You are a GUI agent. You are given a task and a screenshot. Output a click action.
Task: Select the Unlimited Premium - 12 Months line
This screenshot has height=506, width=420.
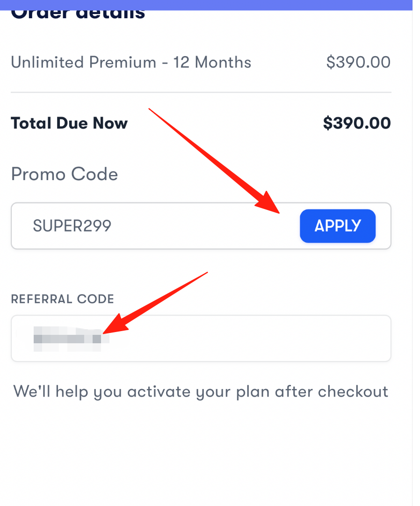point(131,62)
